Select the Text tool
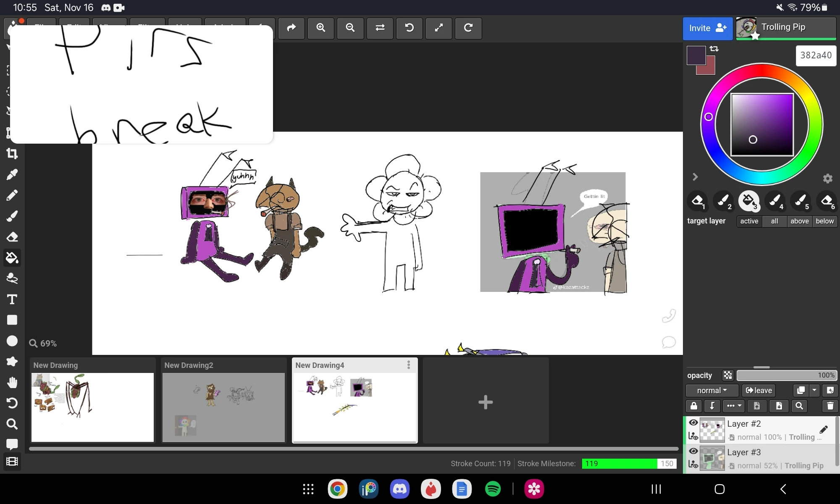Image resolution: width=840 pixels, height=504 pixels. [x=11, y=299]
